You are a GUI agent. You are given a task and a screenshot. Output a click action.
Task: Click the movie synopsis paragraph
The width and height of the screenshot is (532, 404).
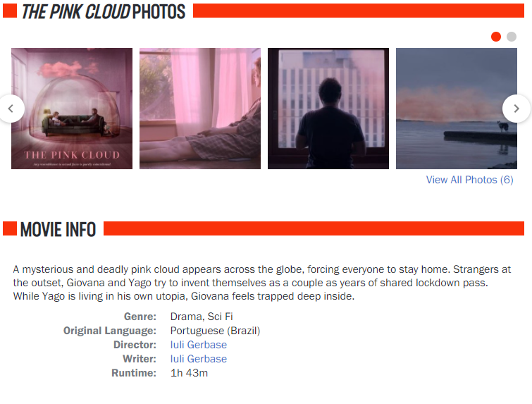(262, 283)
